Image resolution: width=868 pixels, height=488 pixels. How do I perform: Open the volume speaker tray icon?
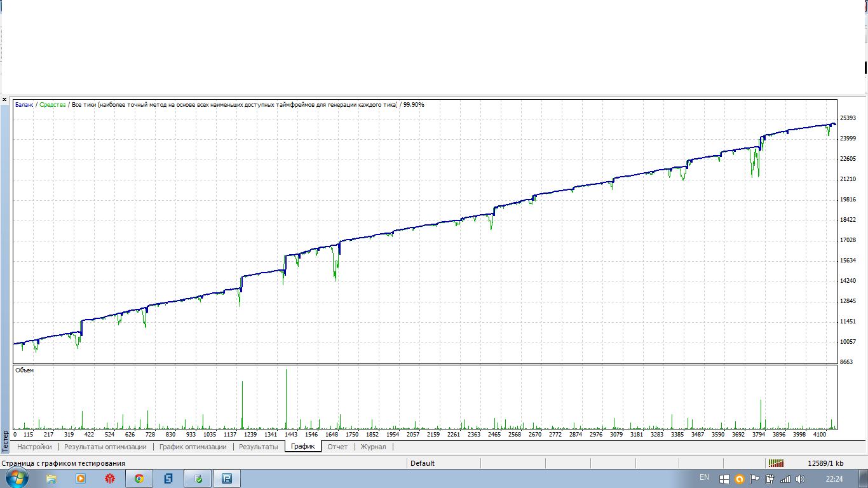(800, 479)
